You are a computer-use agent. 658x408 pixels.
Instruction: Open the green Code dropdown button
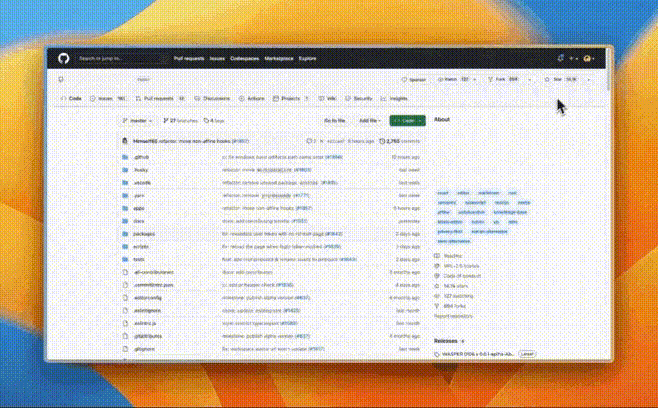[407, 121]
